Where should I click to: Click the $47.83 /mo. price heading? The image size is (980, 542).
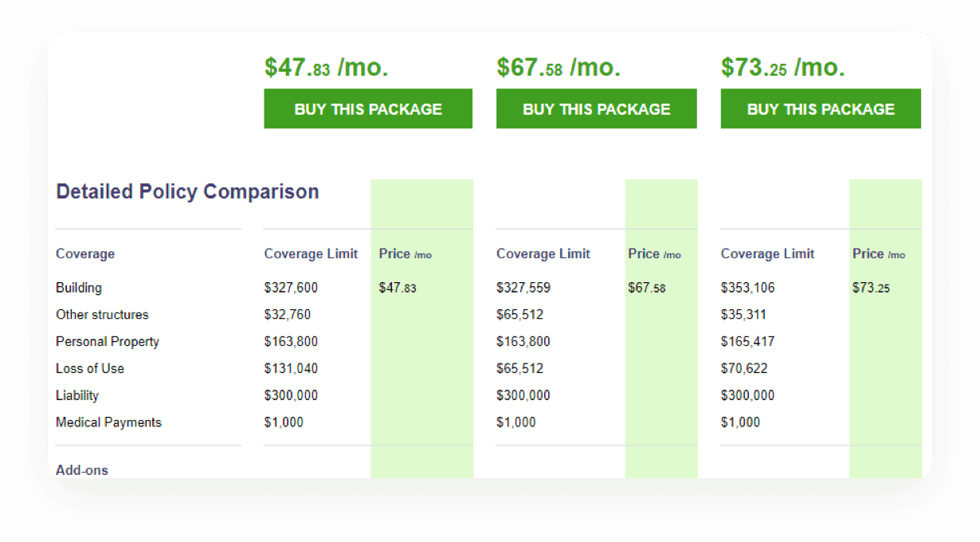point(327,68)
